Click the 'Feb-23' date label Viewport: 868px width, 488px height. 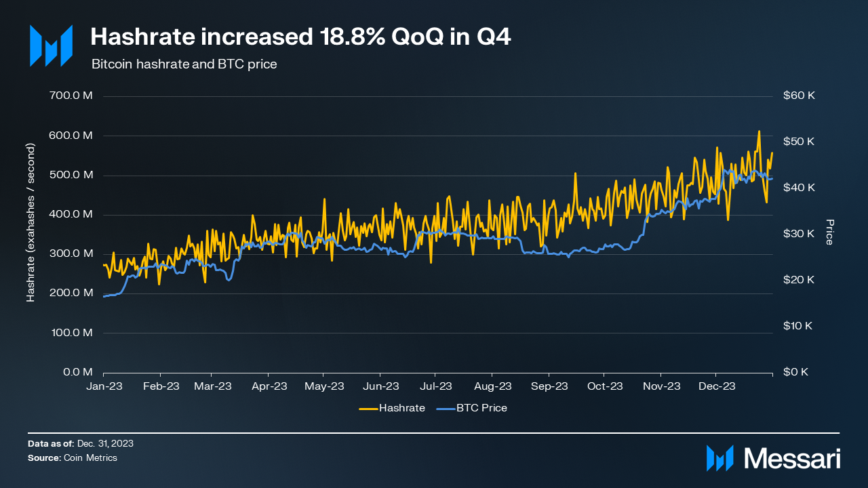tap(161, 386)
